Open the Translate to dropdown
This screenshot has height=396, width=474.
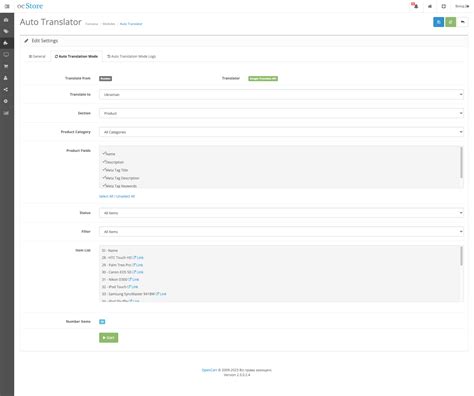click(x=281, y=95)
